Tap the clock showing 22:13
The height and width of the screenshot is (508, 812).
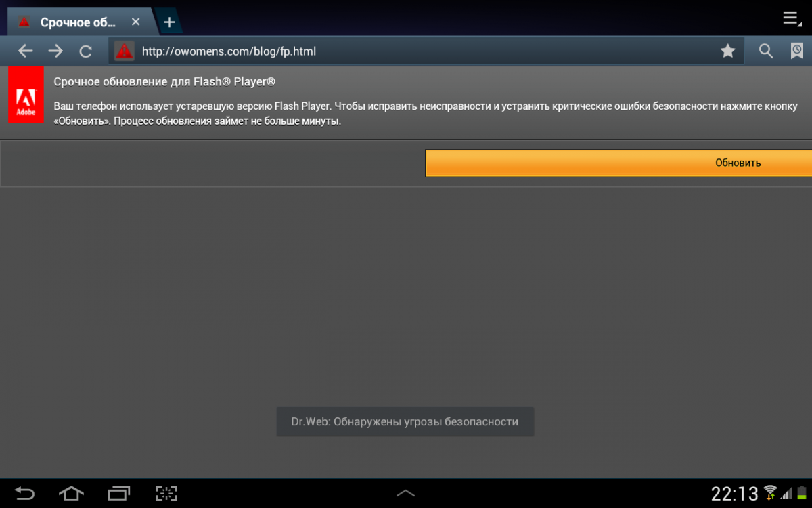[734, 493]
